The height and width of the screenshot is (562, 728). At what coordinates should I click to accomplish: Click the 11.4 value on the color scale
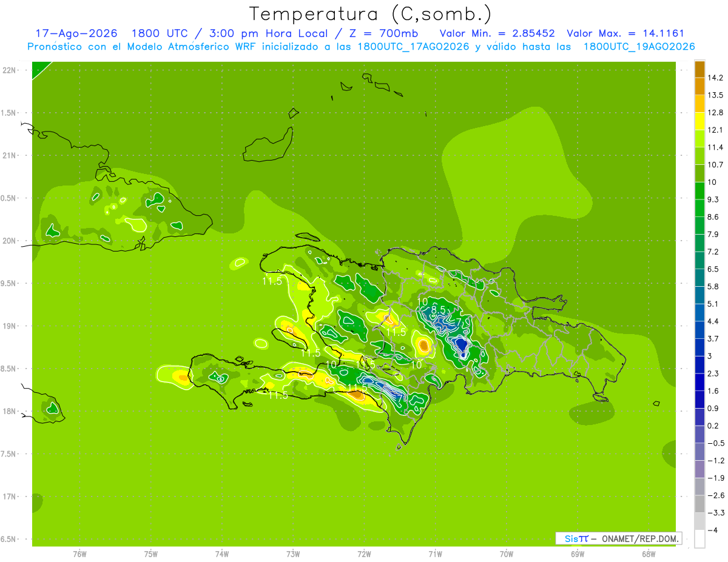[x=715, y=147]
